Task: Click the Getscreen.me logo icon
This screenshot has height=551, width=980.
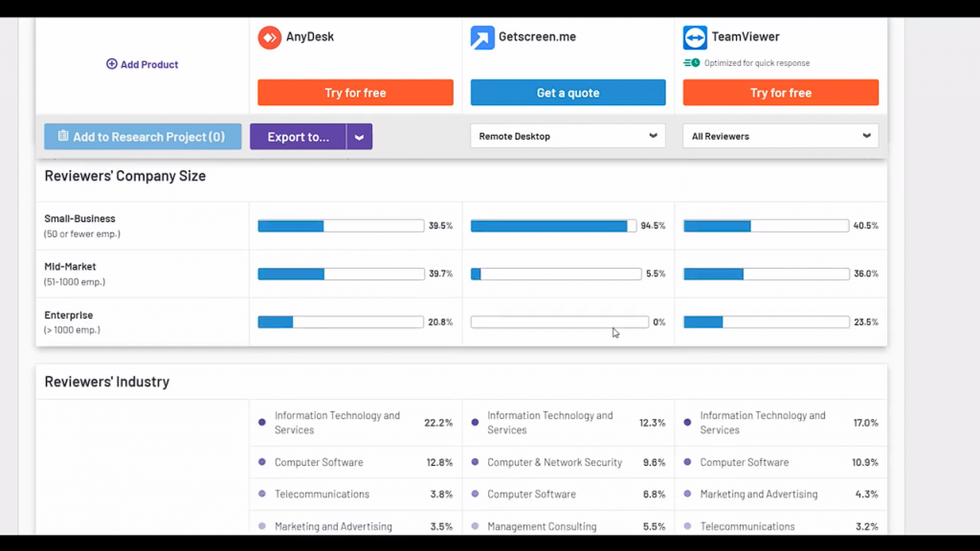Action: pos(482,37)
